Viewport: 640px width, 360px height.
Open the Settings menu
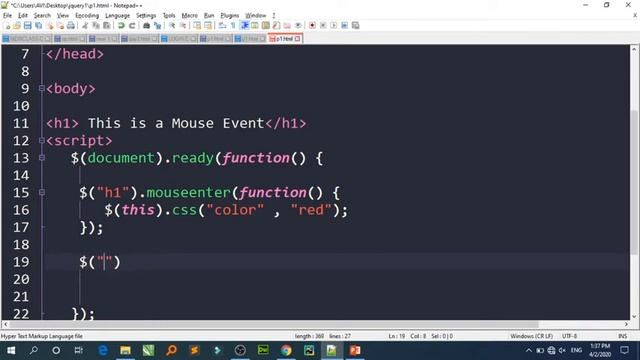pos(146,16)
